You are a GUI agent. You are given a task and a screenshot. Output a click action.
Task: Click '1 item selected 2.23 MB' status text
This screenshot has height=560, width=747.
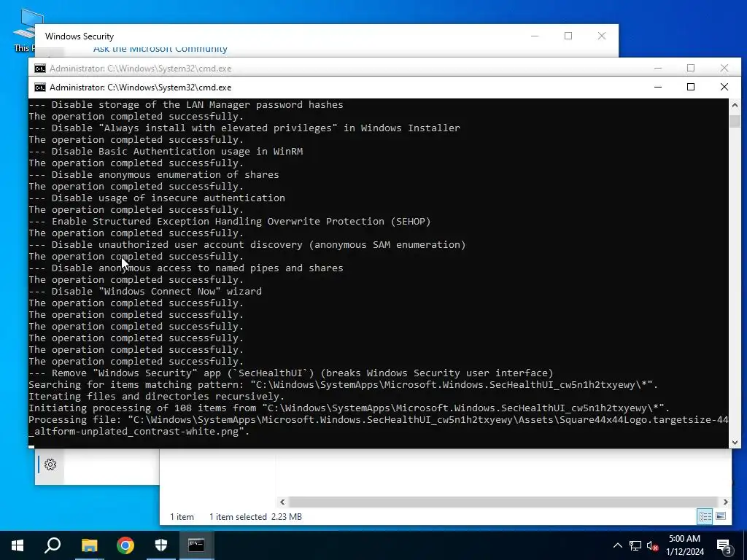[x=255, y=517]
